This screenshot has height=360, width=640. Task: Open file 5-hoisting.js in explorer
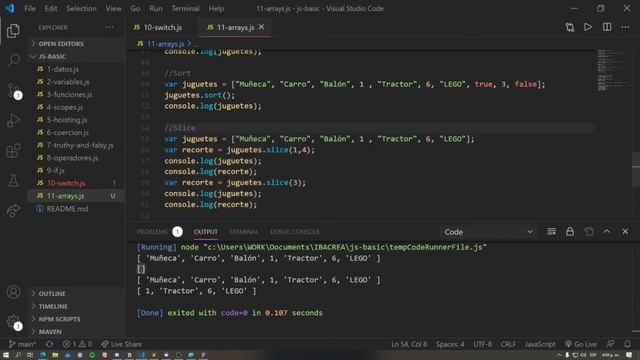click(76, 120)
